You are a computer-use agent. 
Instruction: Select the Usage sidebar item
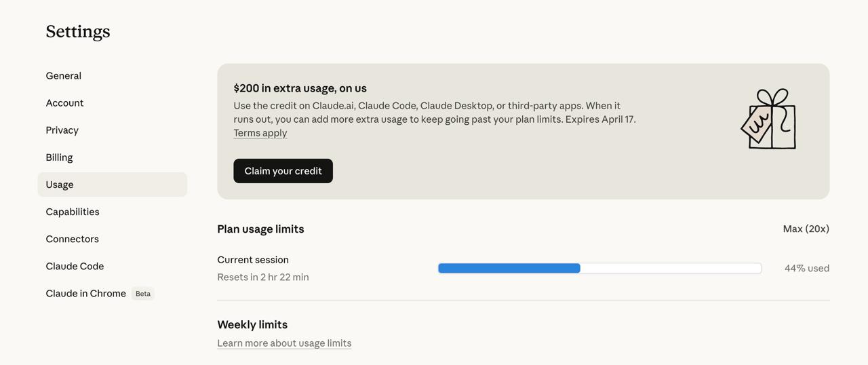coord(60,185)
